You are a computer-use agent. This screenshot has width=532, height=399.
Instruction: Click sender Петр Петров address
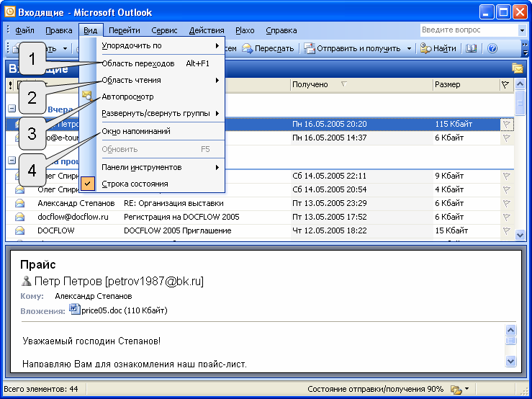pos(119,281)
